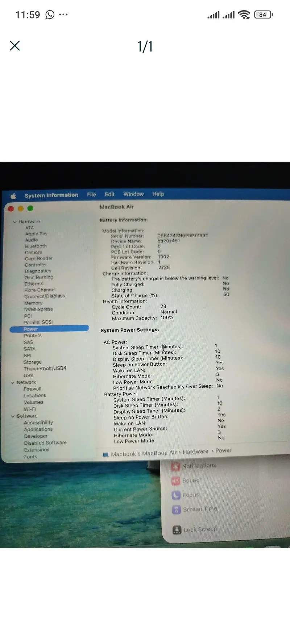This screenshot has height=644, width=290.
Task: Open the Apple menu icon
Action: tap(13, 196)
